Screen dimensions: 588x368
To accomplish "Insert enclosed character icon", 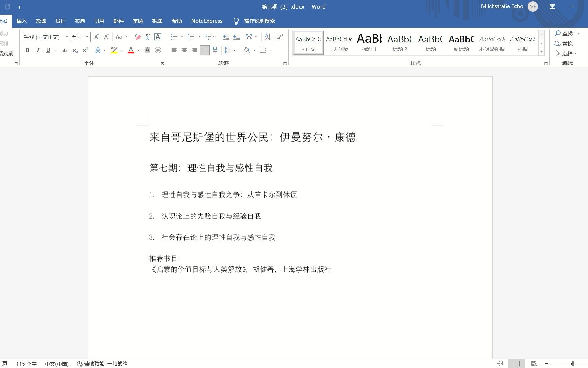I will (158, 50).
